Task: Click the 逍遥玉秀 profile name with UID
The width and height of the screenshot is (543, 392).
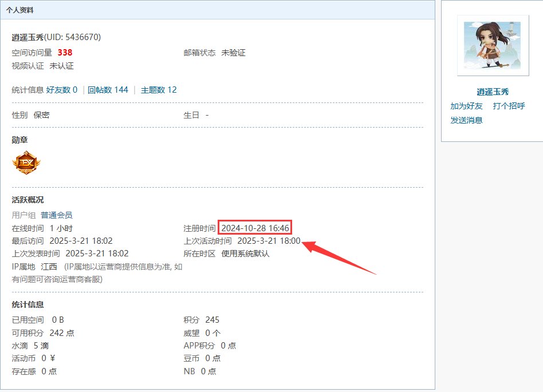Action: tap(56, 37)
